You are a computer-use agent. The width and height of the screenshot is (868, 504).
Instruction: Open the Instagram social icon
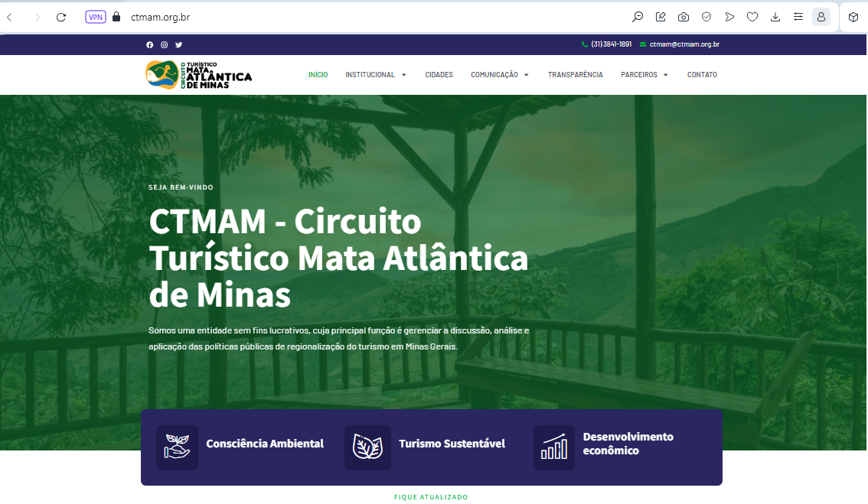164,45
